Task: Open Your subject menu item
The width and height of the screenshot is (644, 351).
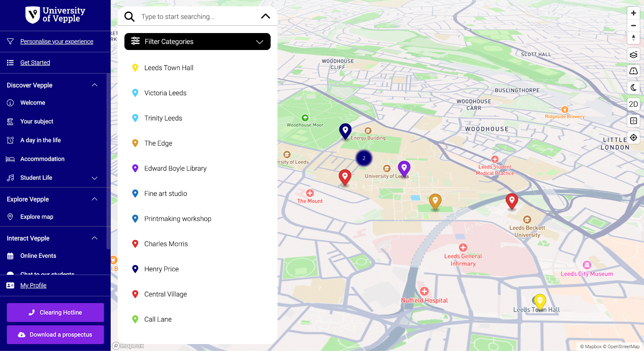Action: pos(37,121)
